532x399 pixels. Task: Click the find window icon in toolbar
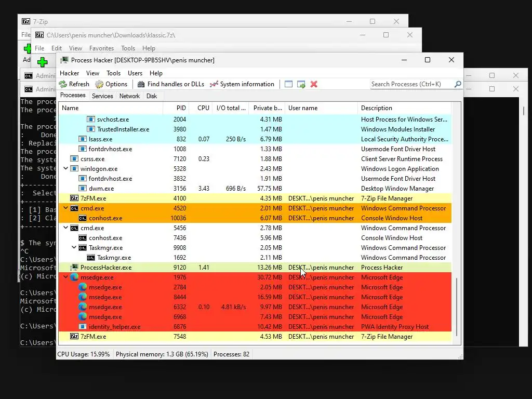[288, 84]
